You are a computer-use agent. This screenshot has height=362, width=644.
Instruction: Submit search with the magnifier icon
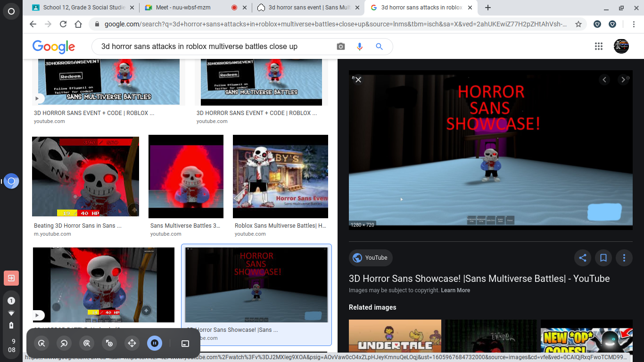[379, 46]
